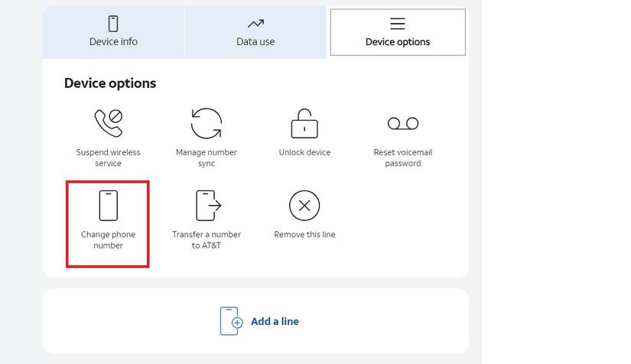Screen dimensions: 631x364
Task: Click the Change phone number icon
Action: pos(108,205)
